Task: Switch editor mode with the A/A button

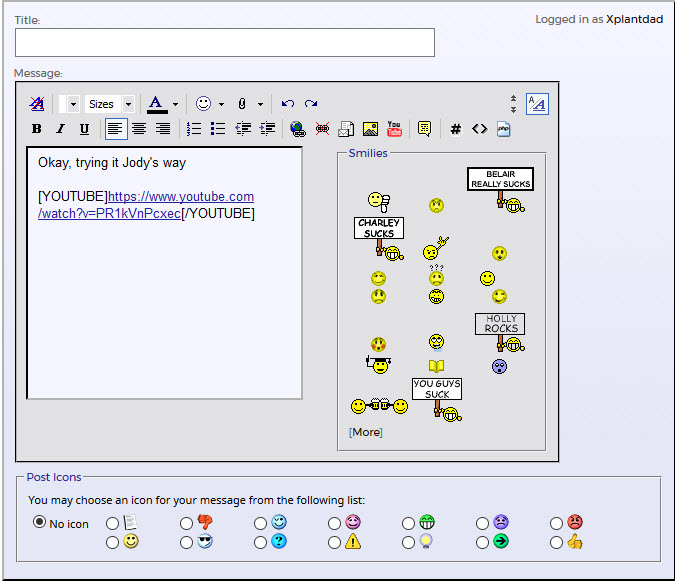Action: [x=537, y=104]
